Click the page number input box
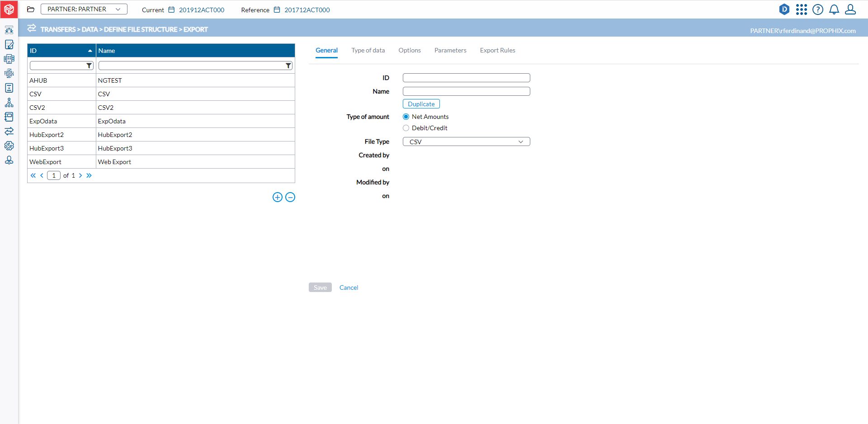 [54, 175]
